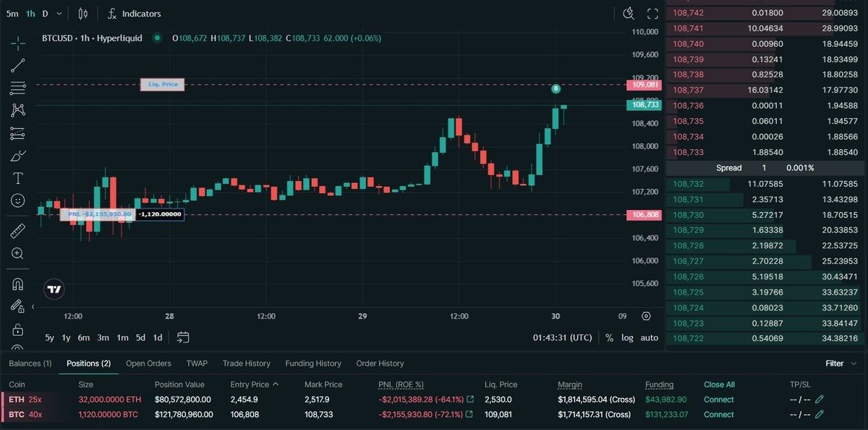The image size is (868, 430).
Task: Open the emoji icons tool
Action: [17, 201]
